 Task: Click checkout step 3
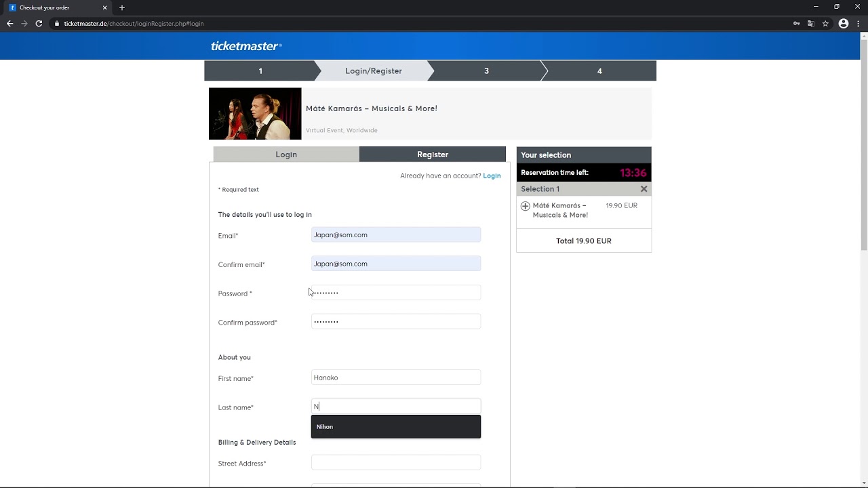pyautogui.click(x=486, y=70)
